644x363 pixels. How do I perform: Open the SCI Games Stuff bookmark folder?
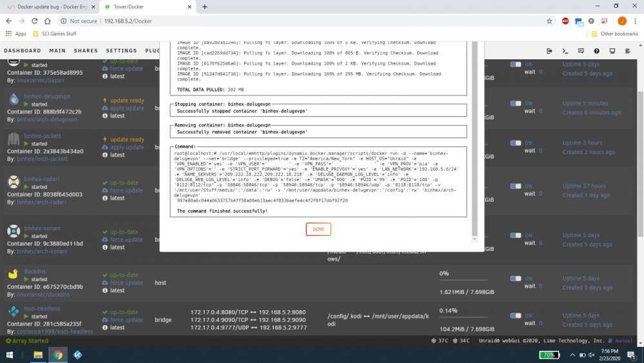(x=54, y=34)
